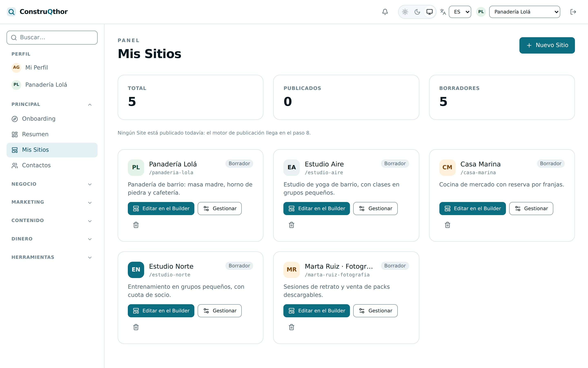Edit Panadería Lolá in the Builder

161,209
